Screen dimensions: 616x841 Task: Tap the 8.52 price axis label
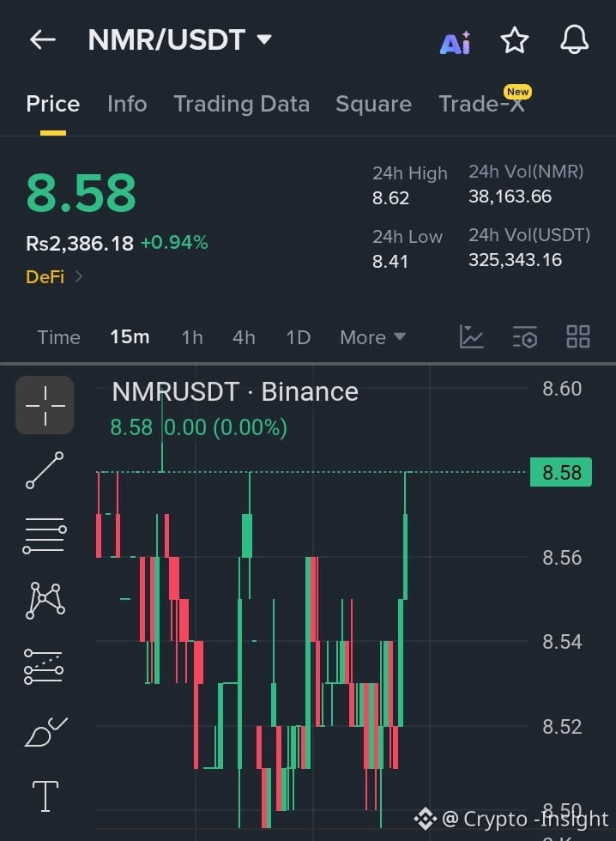tap(562, 727)
